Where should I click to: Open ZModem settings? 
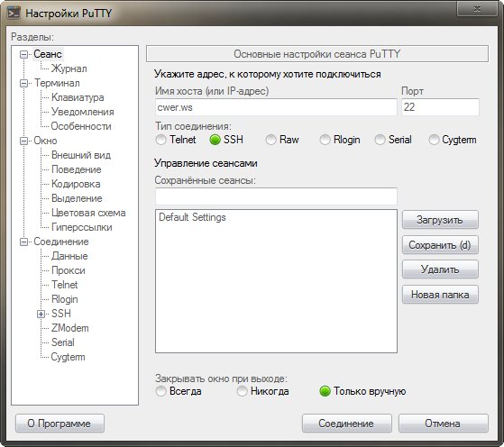tap(69, 328)
